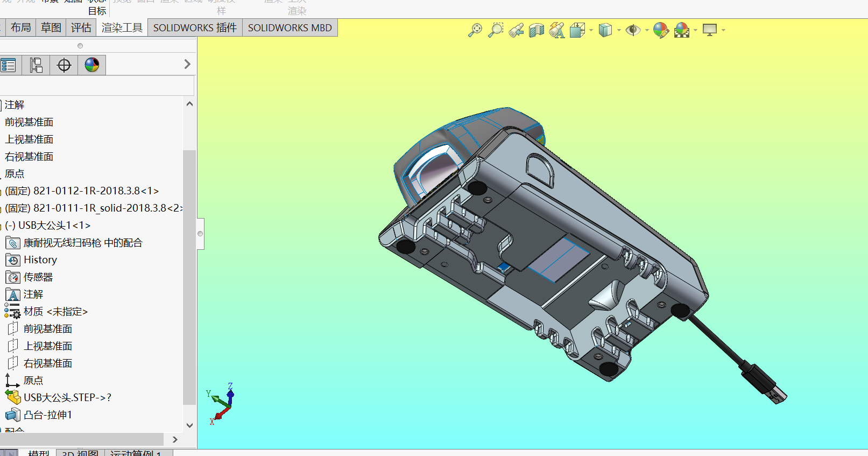Click the feature tree filter input field

(x=97, y=86)
